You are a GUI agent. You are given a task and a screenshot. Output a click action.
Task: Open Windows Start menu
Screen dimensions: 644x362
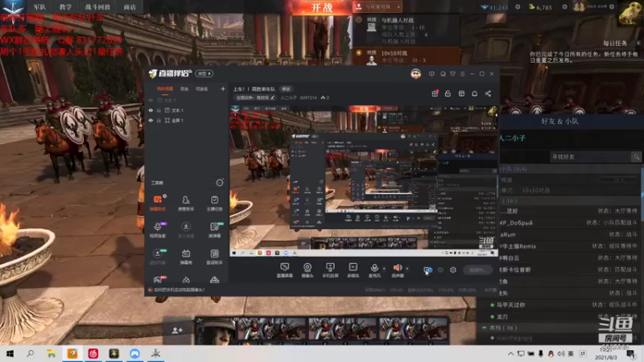(x=10, y=353)
